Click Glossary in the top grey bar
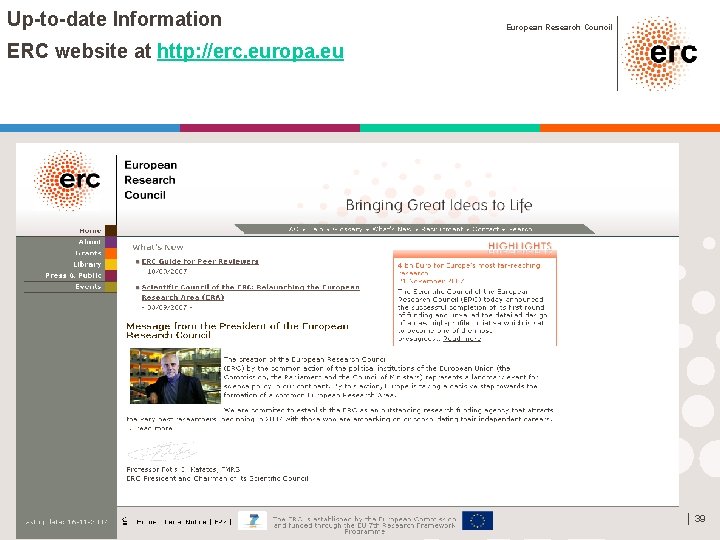This screenshot has width=720, height=540. (347, 229)
